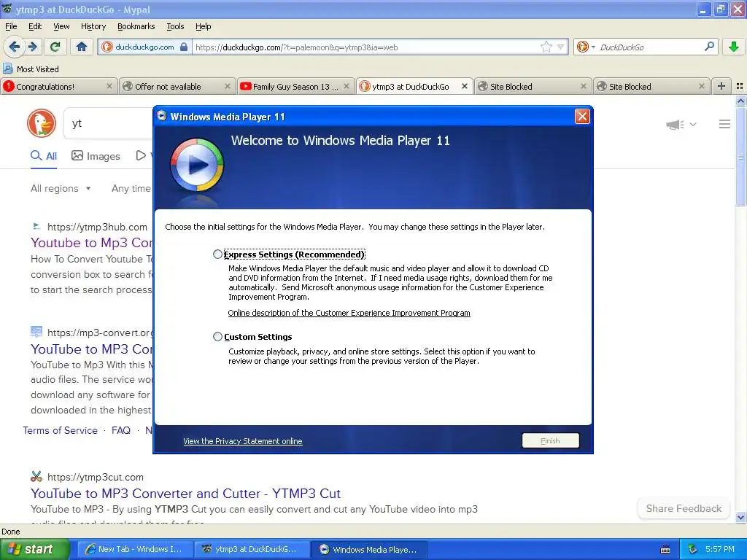Open the https://ytmp3hub.com result URL
This screenshot has width=747, height=560.
(97, 227)
